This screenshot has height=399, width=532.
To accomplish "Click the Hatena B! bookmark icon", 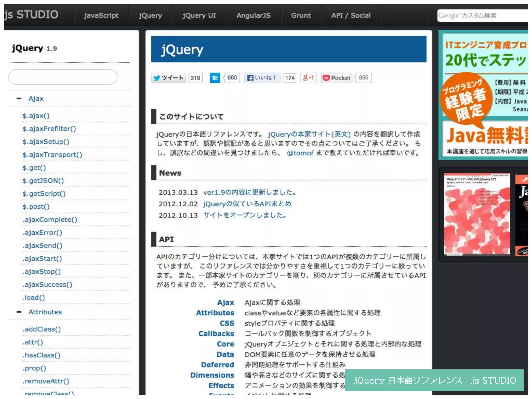I will pos(215,78).
